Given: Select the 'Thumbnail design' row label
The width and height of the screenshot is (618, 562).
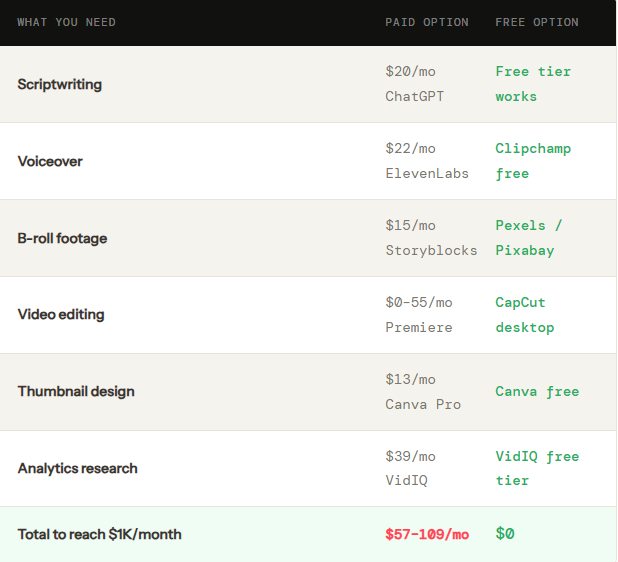Looking at the screenshot, I should 76,391.
